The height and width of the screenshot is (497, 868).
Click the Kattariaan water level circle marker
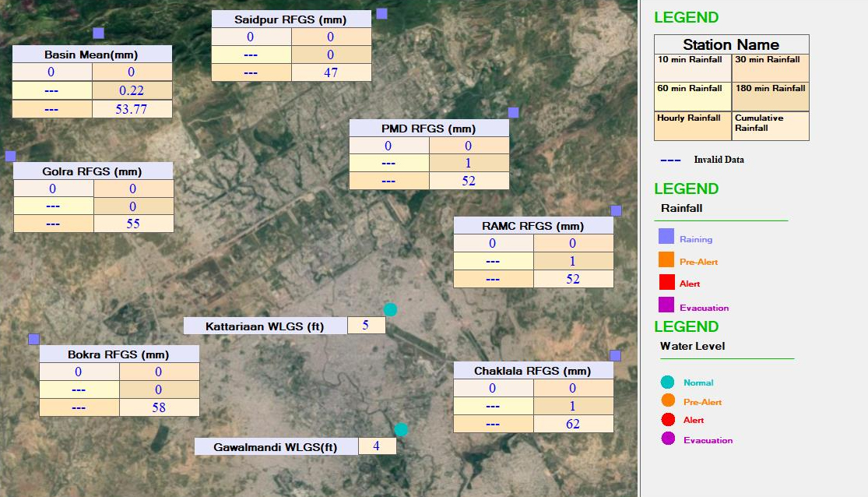click(390, 310)
